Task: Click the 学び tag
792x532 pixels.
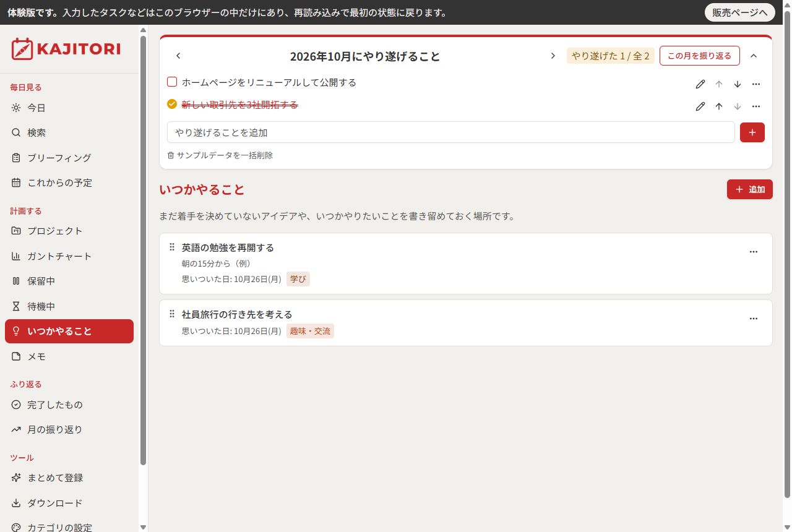Action: point(298,279)
